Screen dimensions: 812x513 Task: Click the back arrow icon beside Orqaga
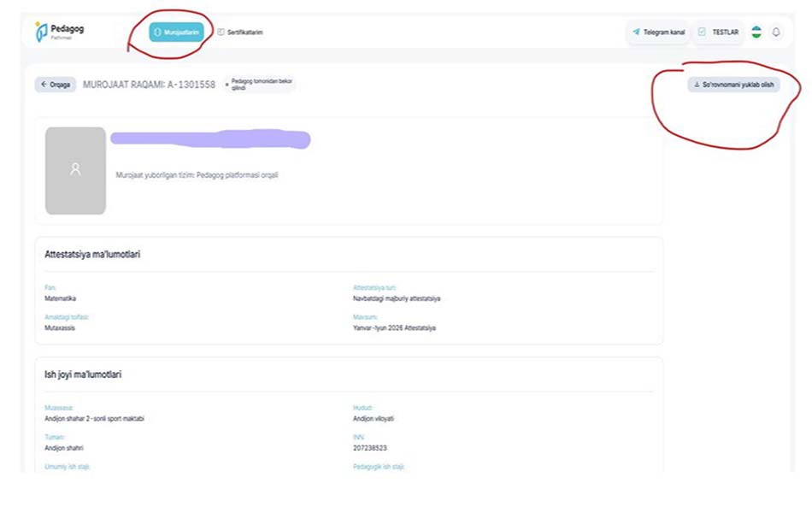(x=43, y=85)
